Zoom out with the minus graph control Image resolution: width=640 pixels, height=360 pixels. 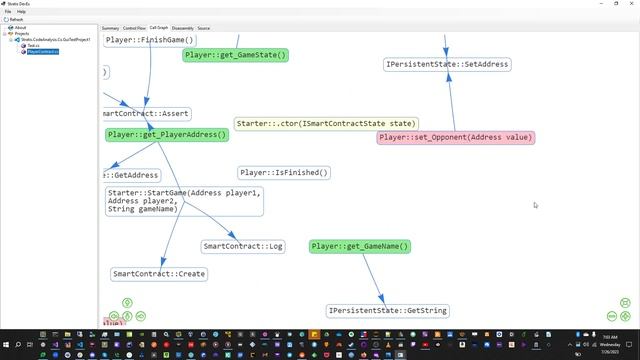(x=611, y=316)
